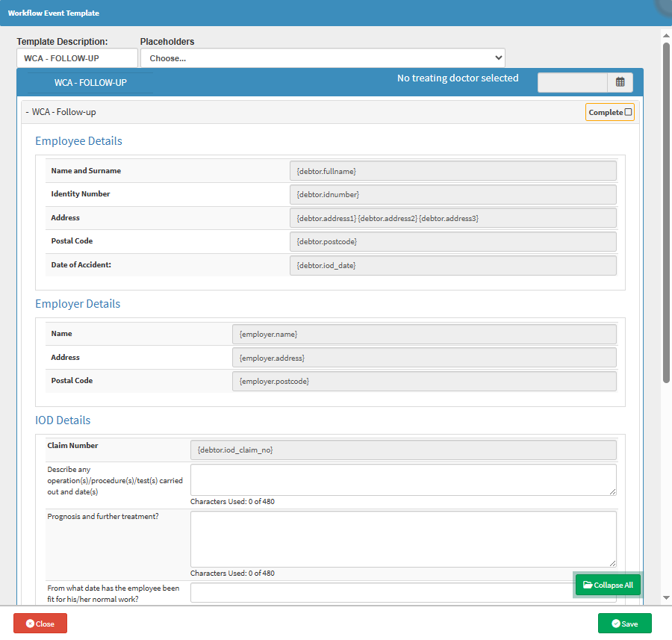The width and height of the screenshot is (672, 640).
Task: Click the Date of Accident field
Action: 452,265
